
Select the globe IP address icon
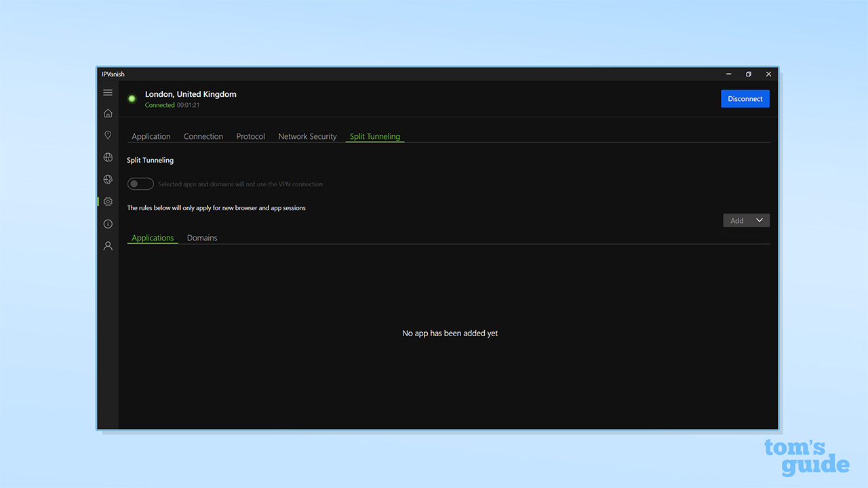pos(108,157)
